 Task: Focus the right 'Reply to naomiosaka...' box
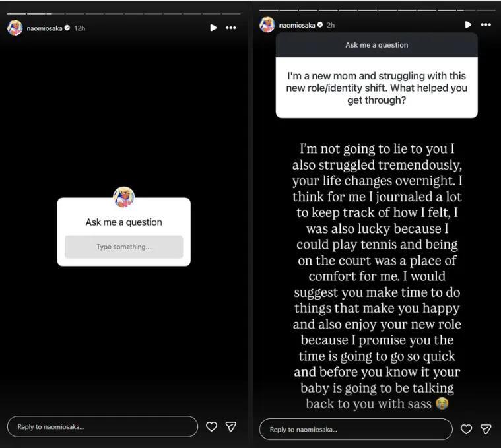(x=356, y=430)
